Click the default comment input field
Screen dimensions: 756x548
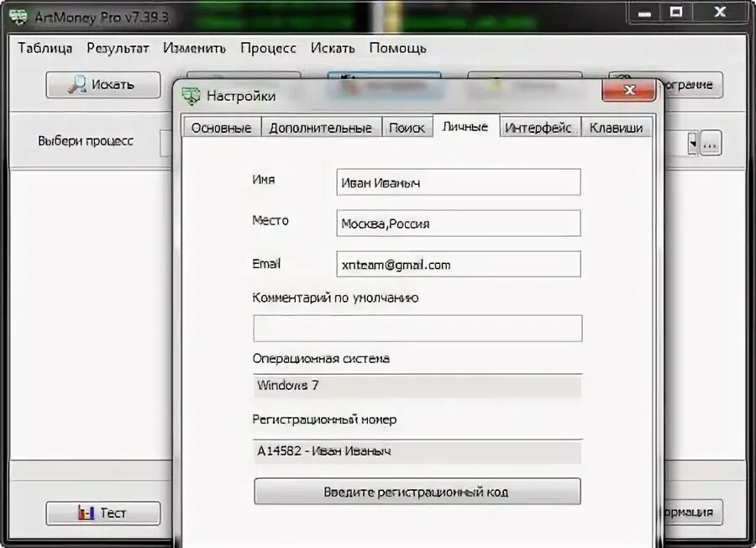point(417,329)
